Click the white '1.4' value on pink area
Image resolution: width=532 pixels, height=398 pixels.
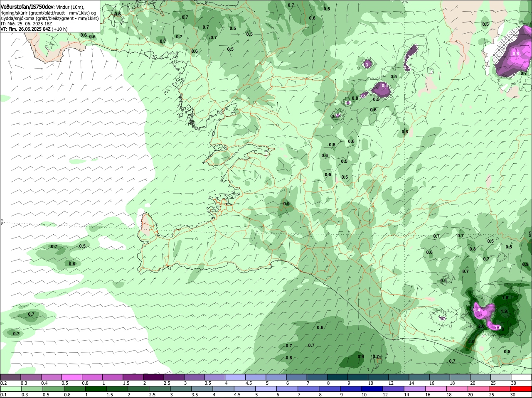(x=477, y=310)
